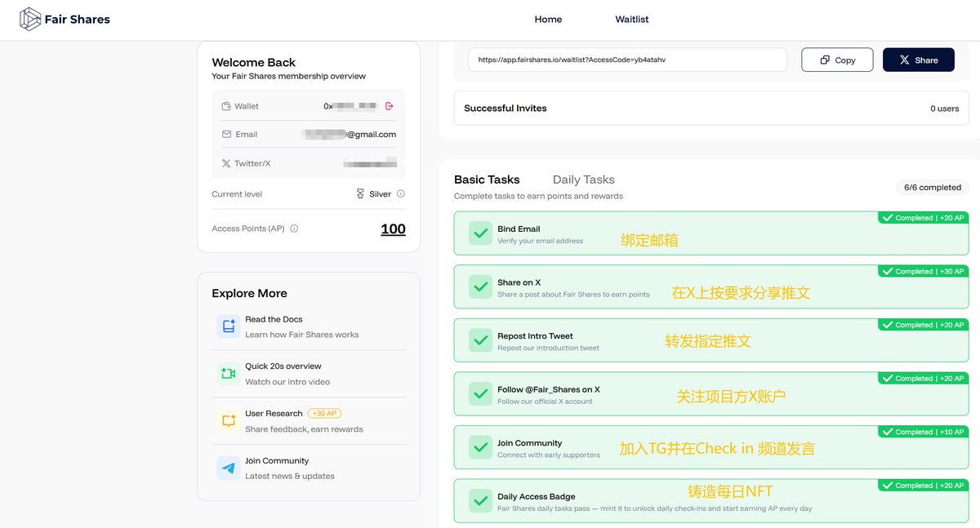
Task: Click the Fair Shares logo icon
Action: (30, 19)
